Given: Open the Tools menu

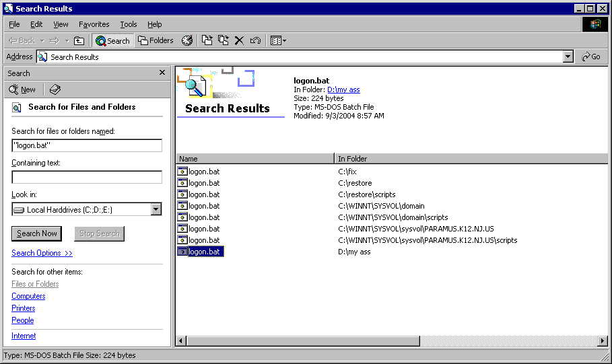Looking at the screenshot, I should coord(128,24).
